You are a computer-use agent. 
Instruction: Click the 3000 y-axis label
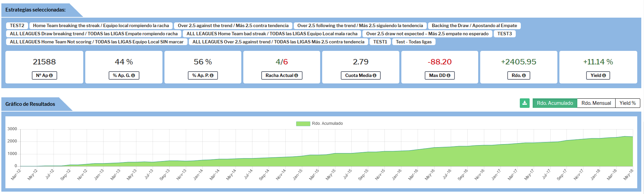click(x=12, y=129)
